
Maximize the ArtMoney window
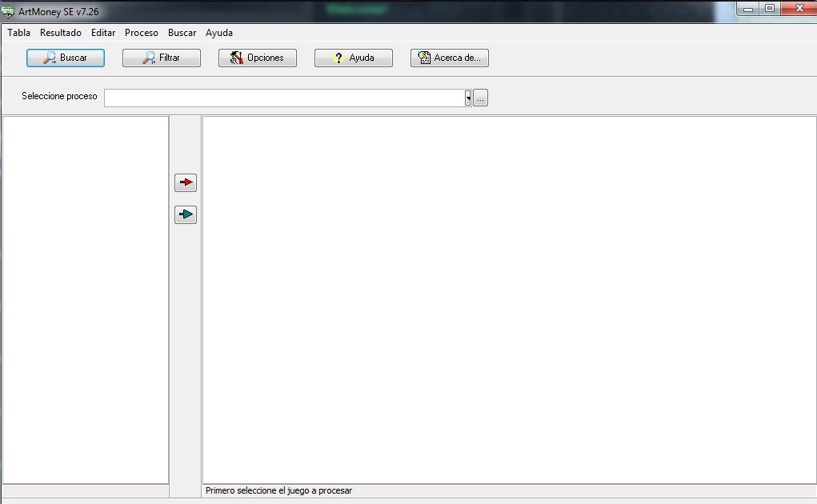(770, 9)
